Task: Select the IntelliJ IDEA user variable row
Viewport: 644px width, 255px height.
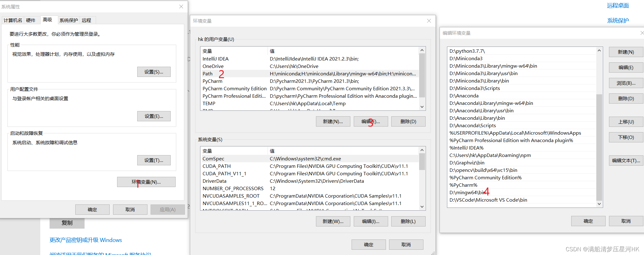Action: point(310,59)
